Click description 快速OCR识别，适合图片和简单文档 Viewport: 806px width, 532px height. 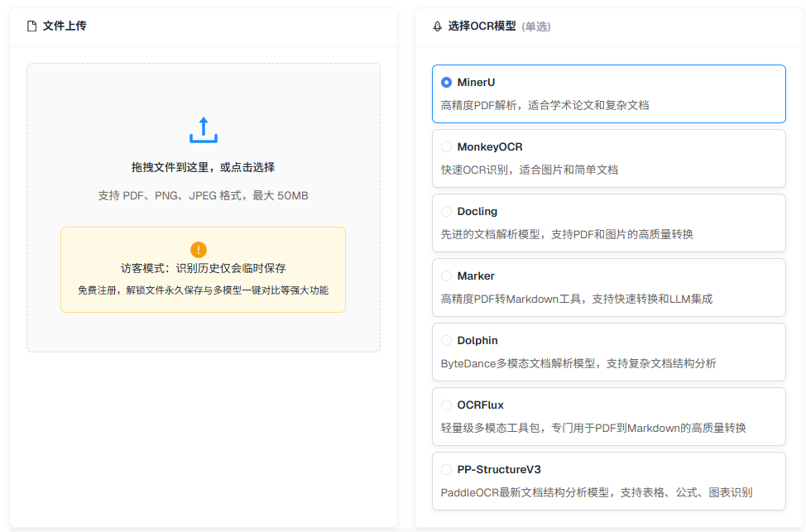[530, 170]
